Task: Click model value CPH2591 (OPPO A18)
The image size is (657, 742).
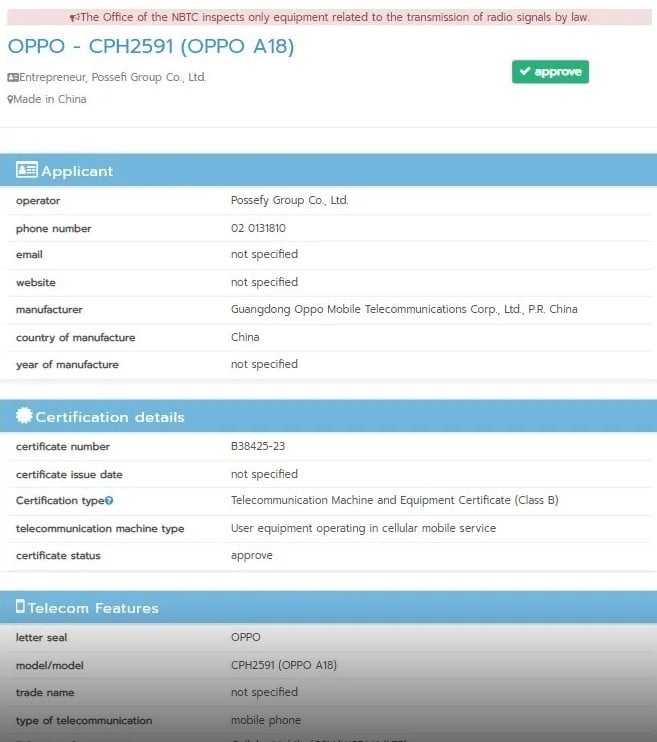Action: coord(284,665)
